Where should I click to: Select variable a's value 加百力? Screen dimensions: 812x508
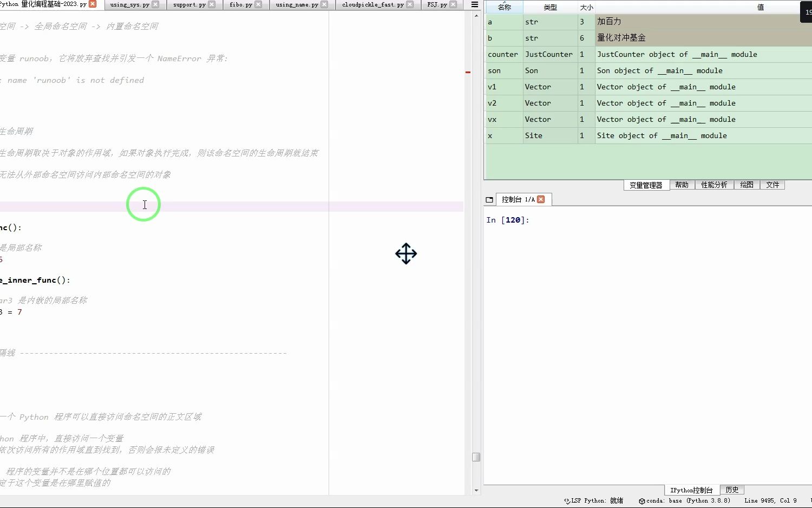point(703,22)
